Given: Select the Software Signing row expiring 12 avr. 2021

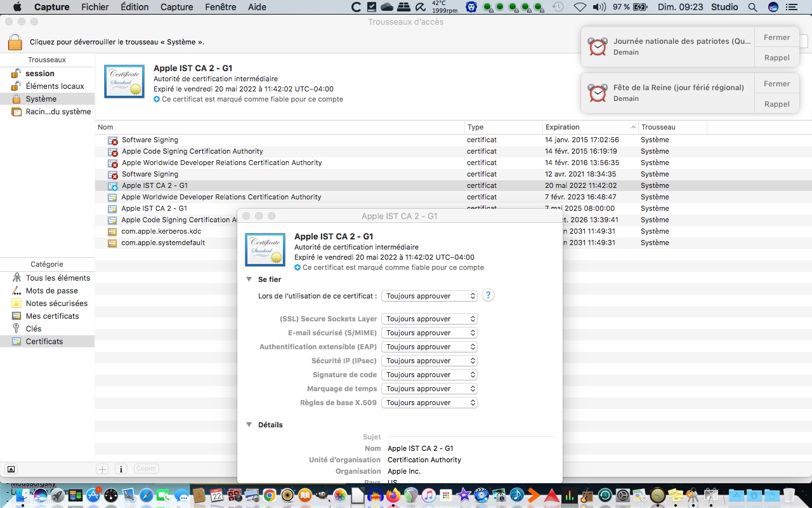Looking at the screenshot, I should click(x=453, y=174).
